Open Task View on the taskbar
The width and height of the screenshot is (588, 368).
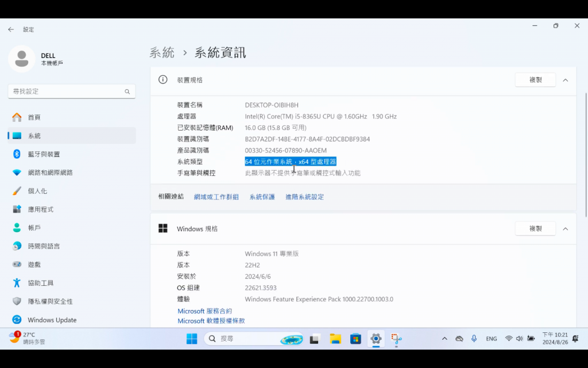pyautogui.click(x=314, y=339)
